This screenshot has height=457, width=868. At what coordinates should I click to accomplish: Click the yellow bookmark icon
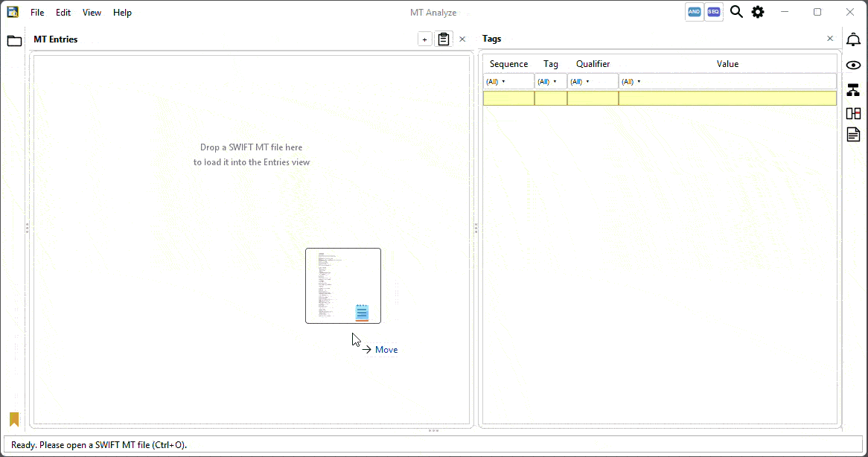[x=14, y=419]
